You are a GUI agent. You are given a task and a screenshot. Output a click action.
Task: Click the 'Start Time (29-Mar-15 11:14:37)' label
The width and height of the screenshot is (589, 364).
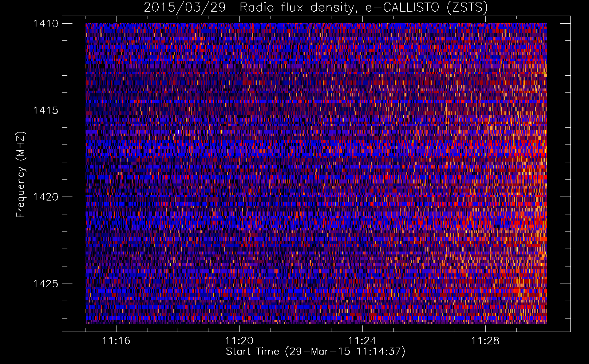pyautogui.click(x=316, y=352)
